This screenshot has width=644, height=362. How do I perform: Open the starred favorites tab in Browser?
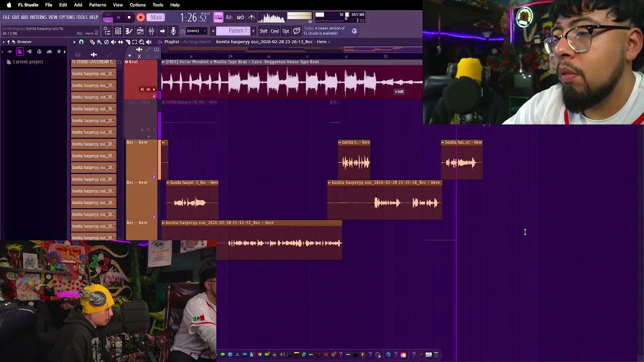click(x=59, y=52)
